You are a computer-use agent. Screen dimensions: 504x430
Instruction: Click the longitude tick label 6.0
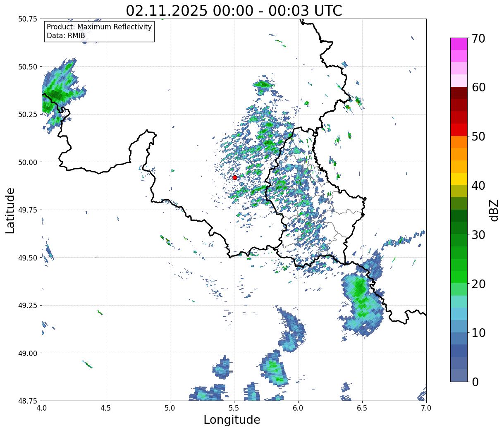click(298, 408)
